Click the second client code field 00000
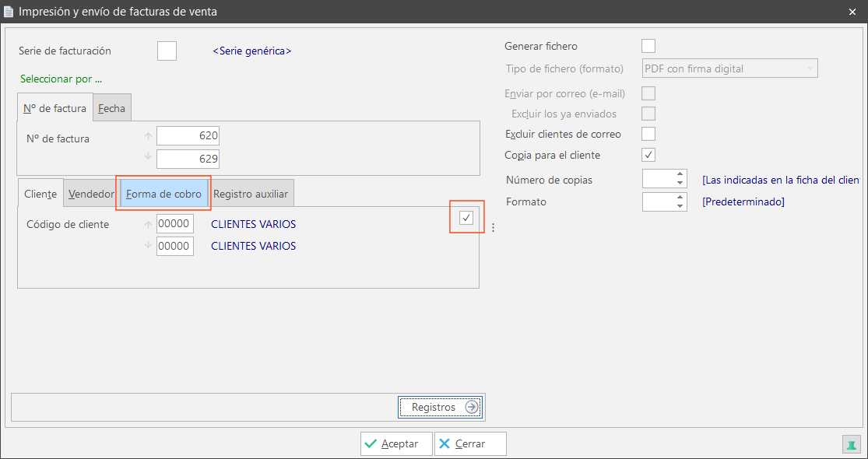The height and width of the screenshot is (459, 868). 175,246
